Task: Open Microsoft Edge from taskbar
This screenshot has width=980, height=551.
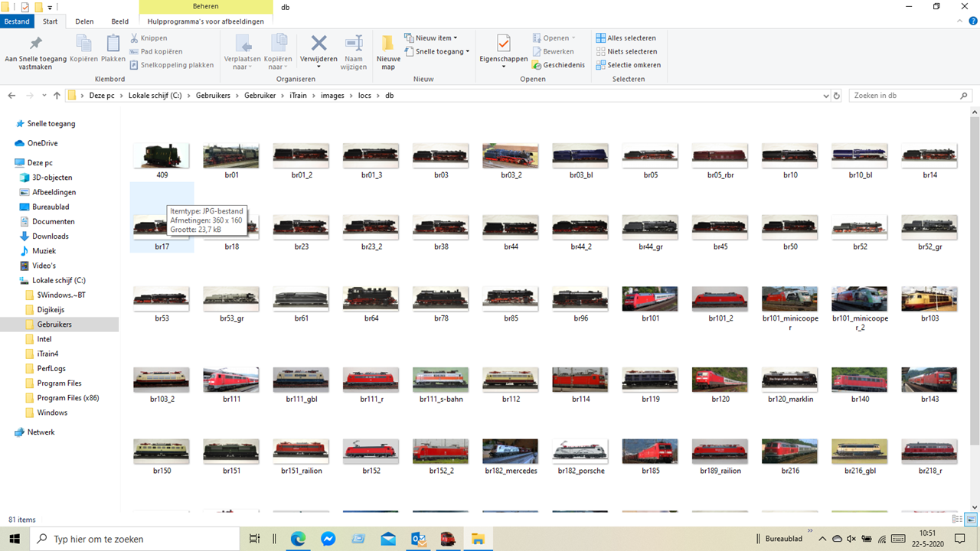Action: 298,539
